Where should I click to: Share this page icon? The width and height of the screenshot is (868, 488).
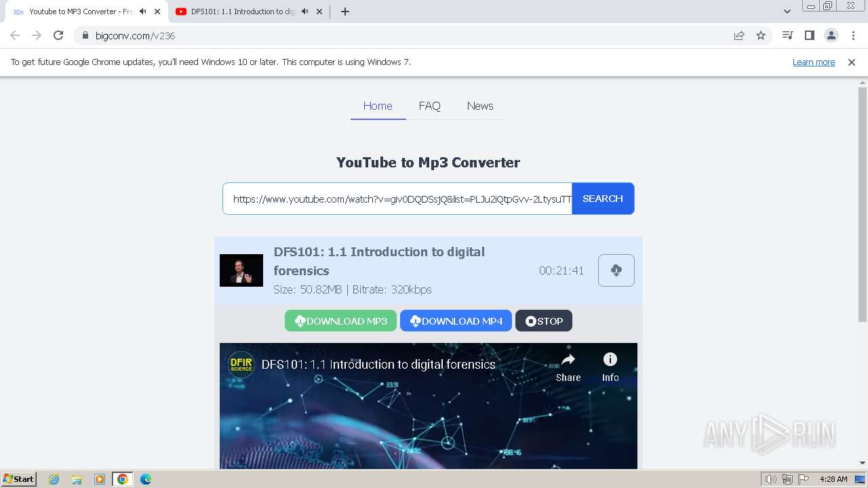(739, 36)
